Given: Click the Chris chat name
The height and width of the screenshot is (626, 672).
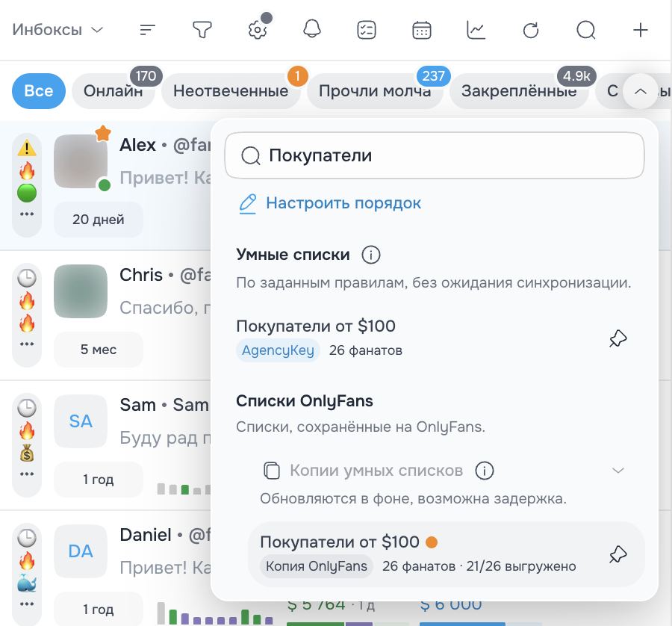Looking at the screenshot, I should 141,275.
